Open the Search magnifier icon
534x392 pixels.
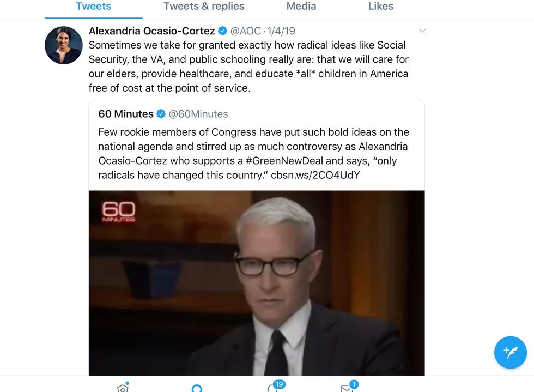197,388
